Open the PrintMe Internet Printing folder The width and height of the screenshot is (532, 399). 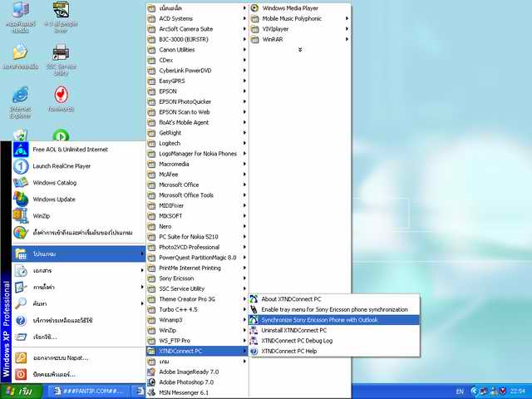coord(197,268)
